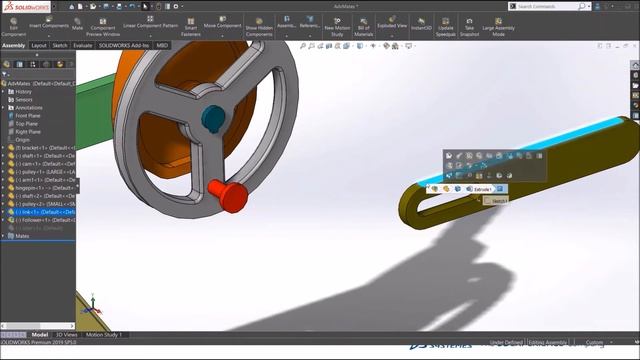640x360 pixels.
Task: Open PropertyManager tab icon
Action: tap(20, 64)
